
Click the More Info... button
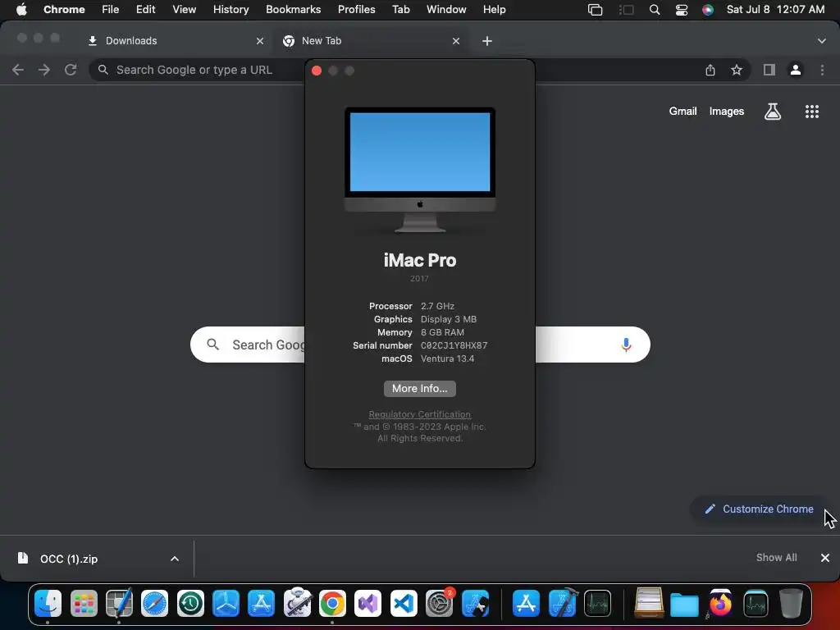[x=419, y=388]
